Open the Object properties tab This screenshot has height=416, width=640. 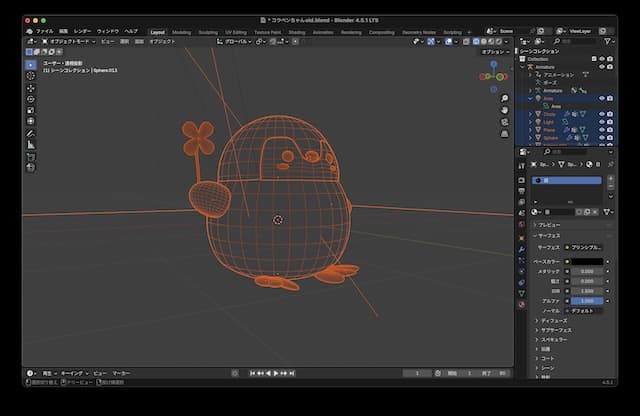(x=522, y=238)
